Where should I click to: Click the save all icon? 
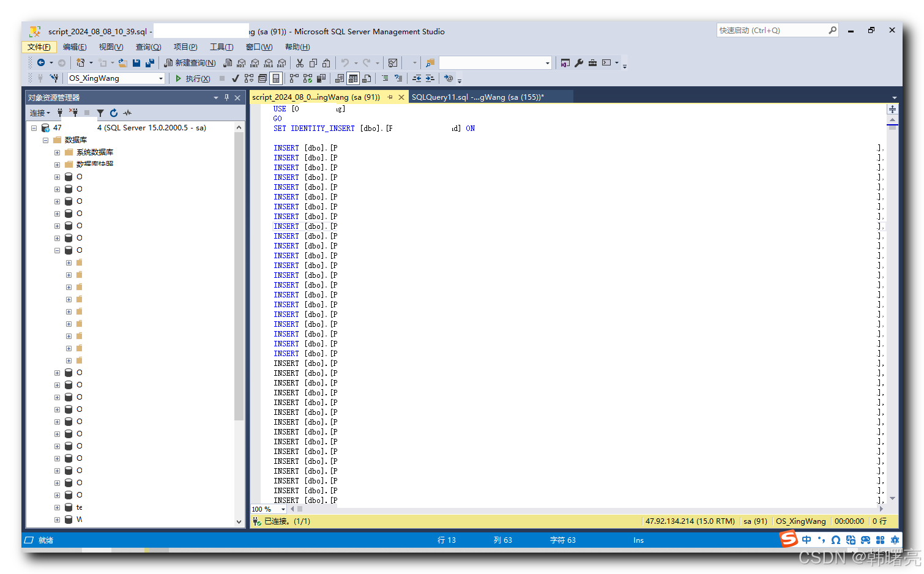[x=149, y=62]
